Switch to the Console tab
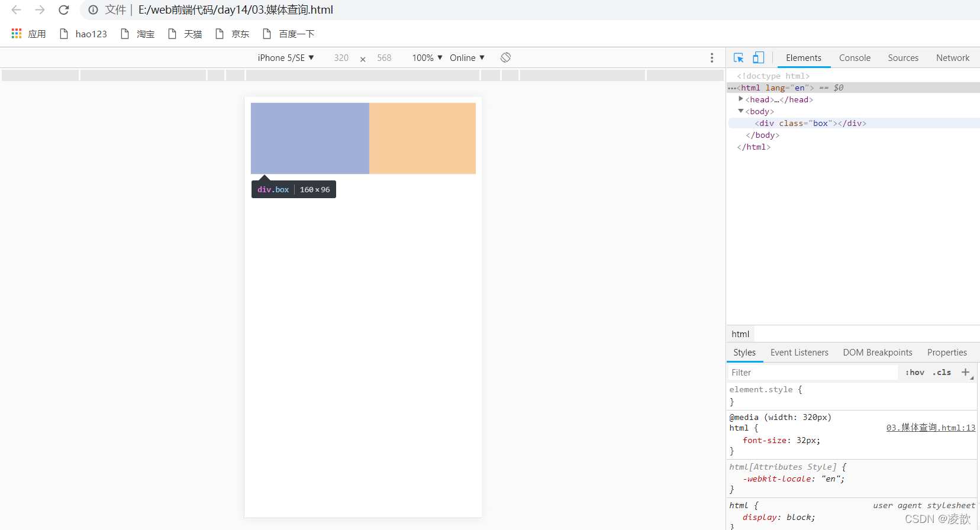Viewport: 980px width, 530px height. [x=855, y=57]
